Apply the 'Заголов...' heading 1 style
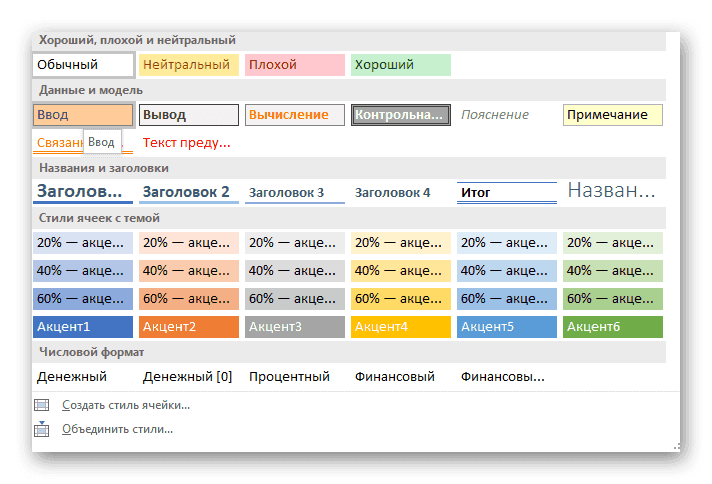This screenshot has height=484, width=712. tap(83, 192)
